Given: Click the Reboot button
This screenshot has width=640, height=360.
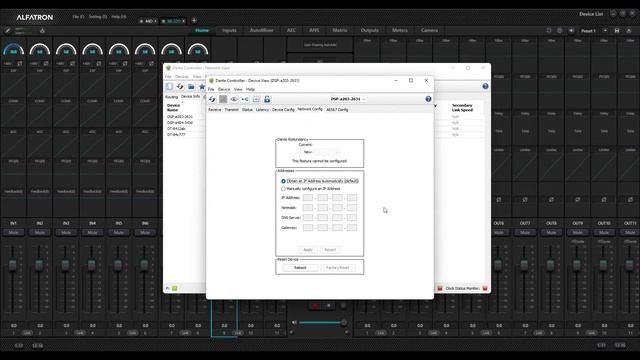Looking at the screenshot, I should 300,268.
